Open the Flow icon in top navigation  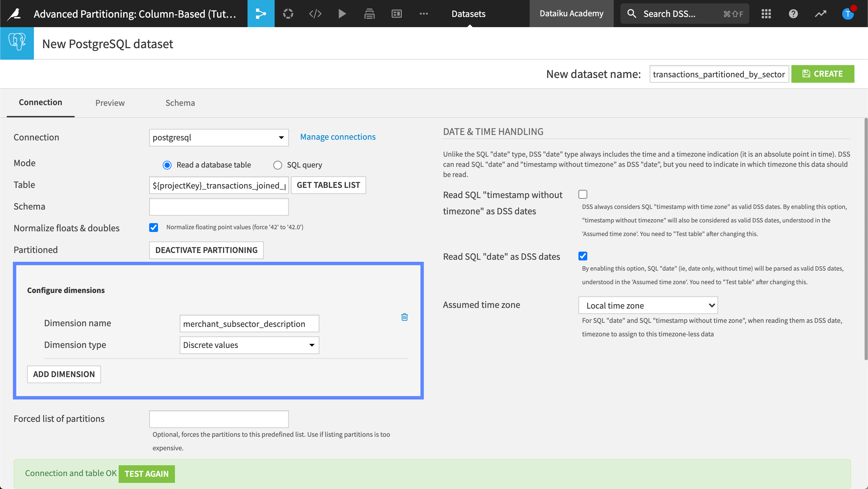click(x=261, y=14)
